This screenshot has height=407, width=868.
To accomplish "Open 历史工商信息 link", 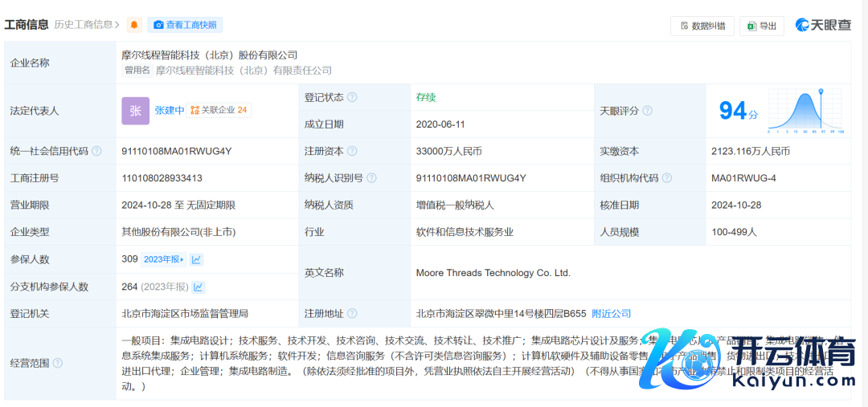I will point(87,25).
